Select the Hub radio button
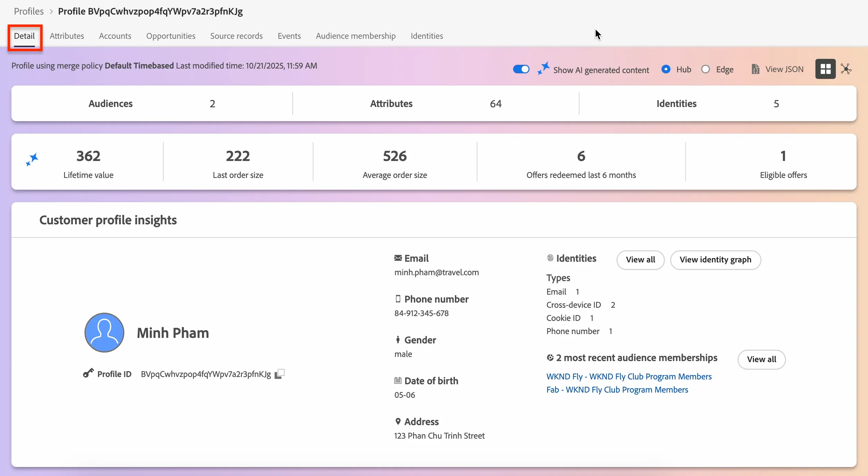Image resolution: width=868 pixels, height=476 pixels. 666,69
